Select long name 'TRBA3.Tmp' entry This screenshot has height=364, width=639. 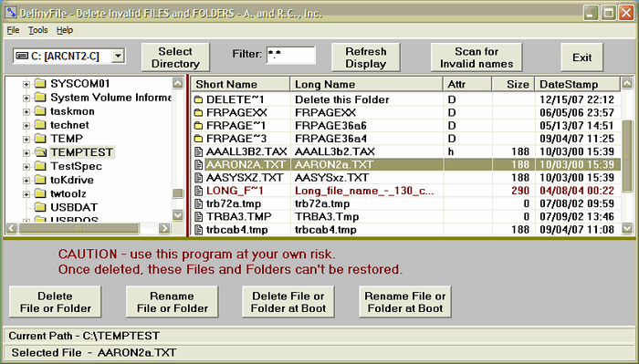pyautogui.click(x=327, y=217)
